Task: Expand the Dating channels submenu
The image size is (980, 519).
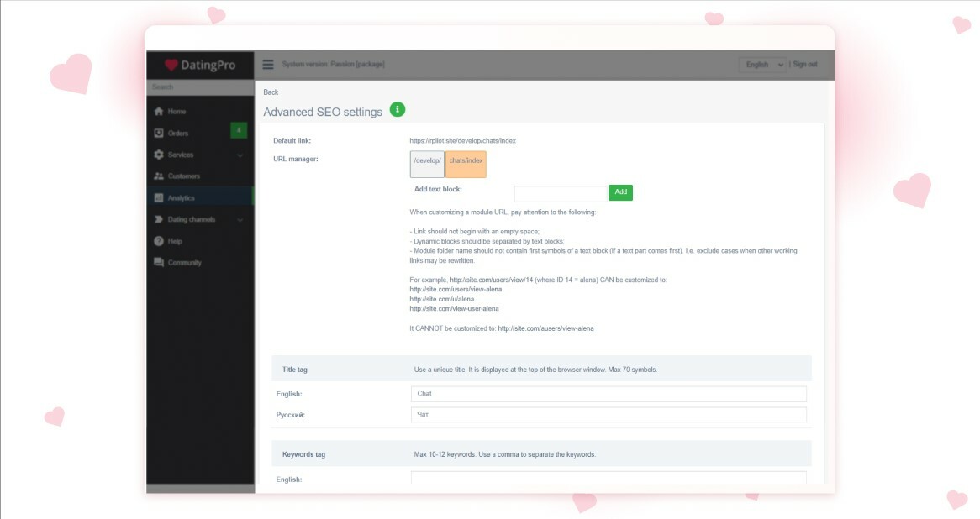Action: click(240, 220)
